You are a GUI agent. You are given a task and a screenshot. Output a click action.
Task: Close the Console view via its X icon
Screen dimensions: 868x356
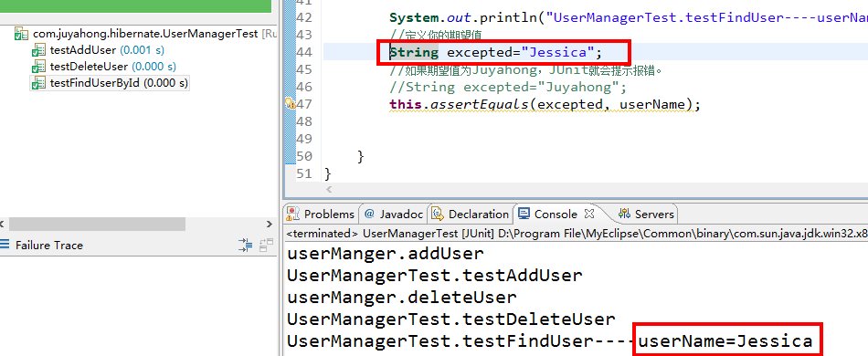point(589,213)
